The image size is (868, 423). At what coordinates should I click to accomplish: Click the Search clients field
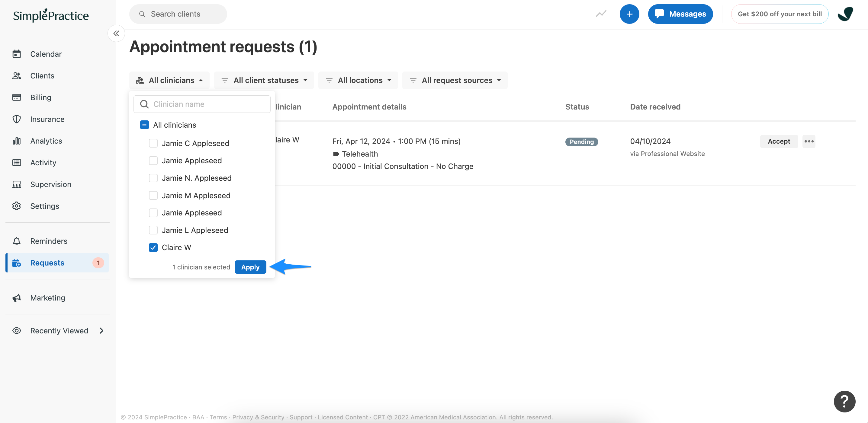pyautogui.click(x=178, y=14)
